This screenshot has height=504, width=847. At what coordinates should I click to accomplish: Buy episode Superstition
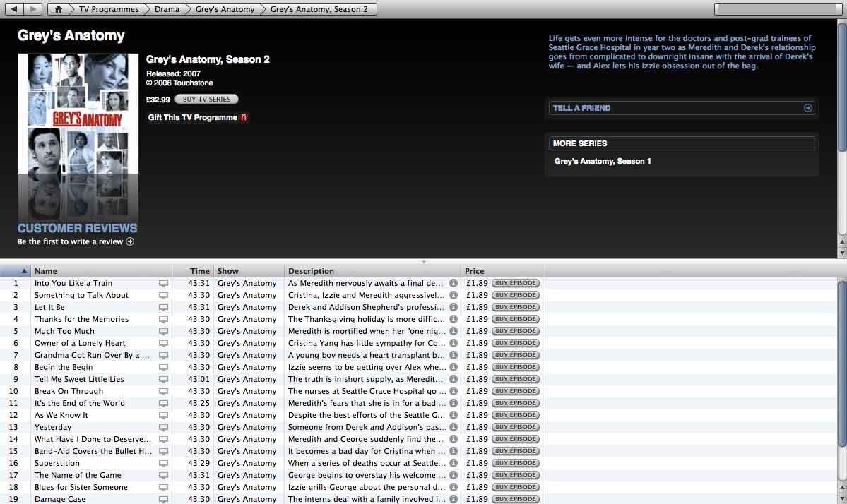click(515, 463)
